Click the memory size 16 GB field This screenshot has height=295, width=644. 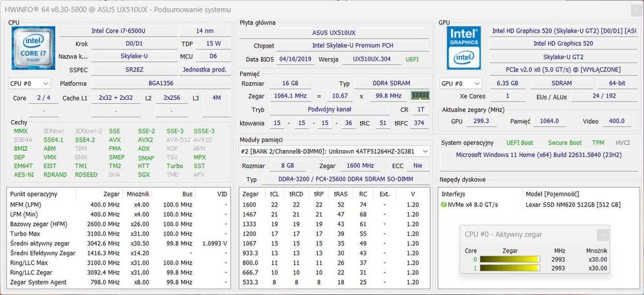[x=290, y=83]
